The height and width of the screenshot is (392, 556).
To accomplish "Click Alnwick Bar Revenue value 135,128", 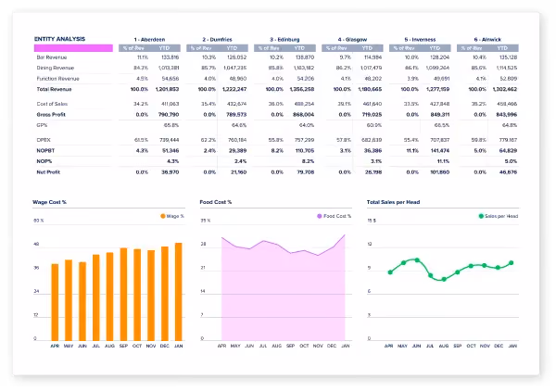I will tap(508, 57).
